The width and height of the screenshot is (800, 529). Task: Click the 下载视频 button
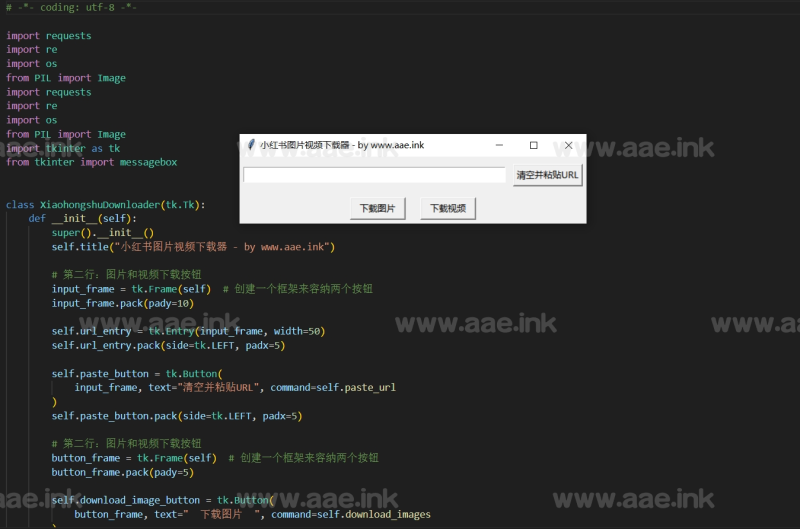(447, 209)
